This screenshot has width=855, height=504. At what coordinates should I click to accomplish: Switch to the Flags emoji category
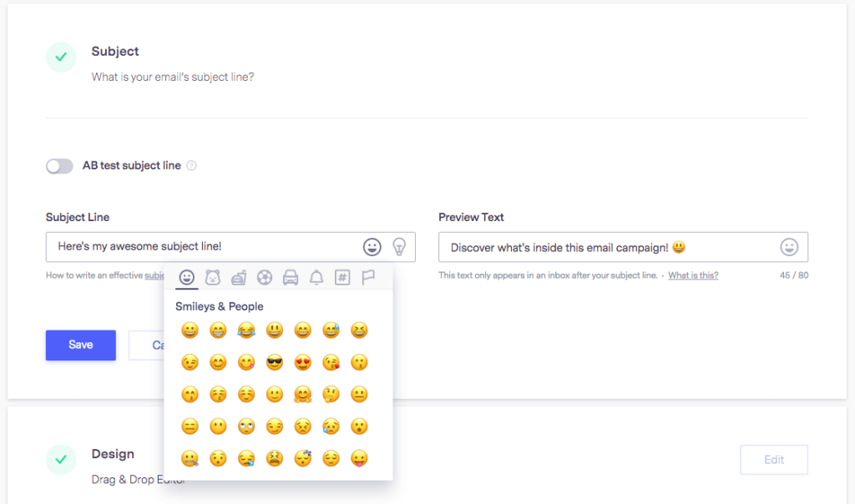pos(367,277)
